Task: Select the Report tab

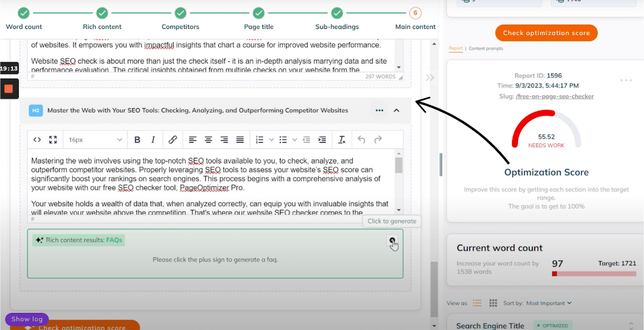Action: click(x=455, y=48)
